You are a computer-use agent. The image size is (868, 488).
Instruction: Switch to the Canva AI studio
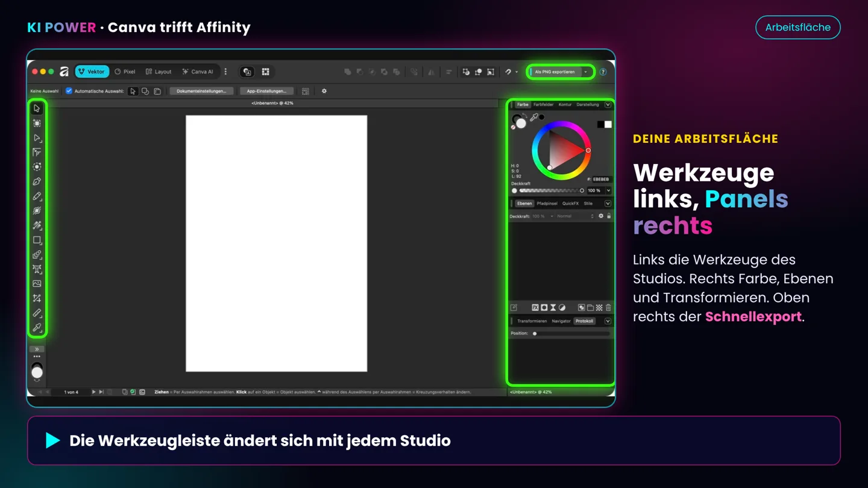198,72
